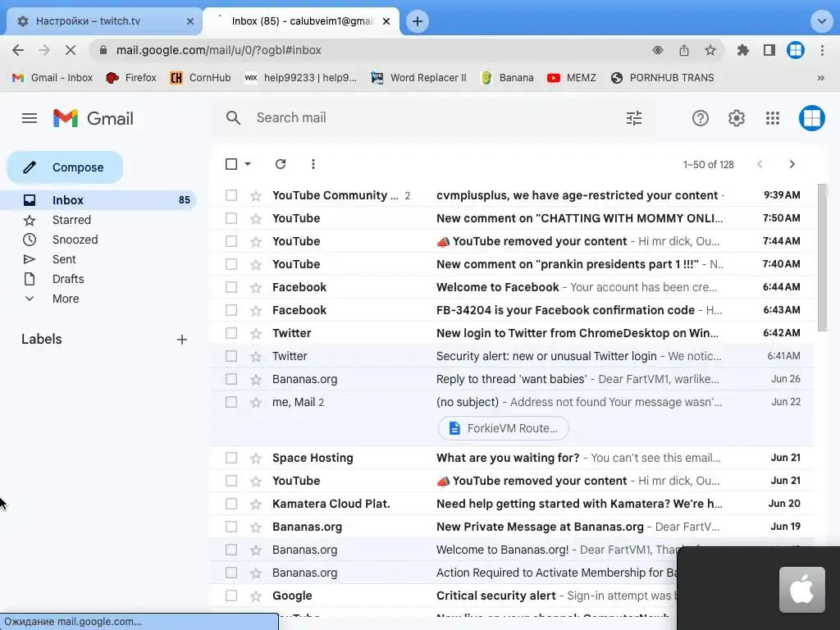Go to next page of messages
This screenshot has height=630, width=840.
792,164
